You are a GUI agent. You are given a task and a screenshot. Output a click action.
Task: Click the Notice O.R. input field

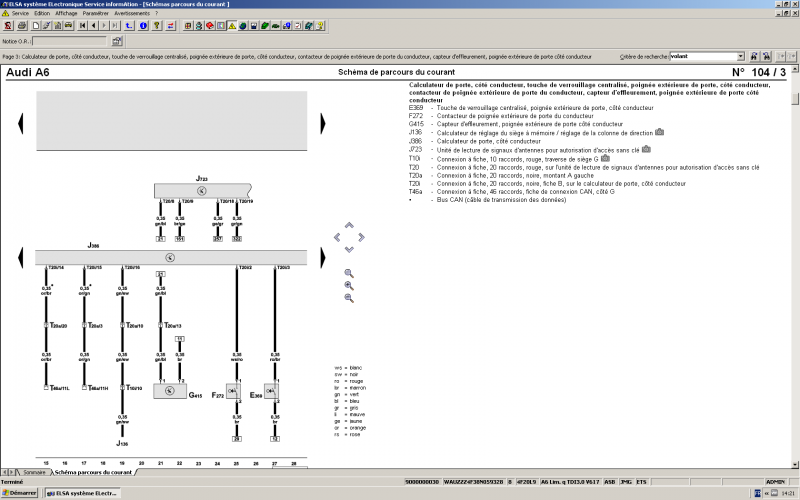point(70,41)
